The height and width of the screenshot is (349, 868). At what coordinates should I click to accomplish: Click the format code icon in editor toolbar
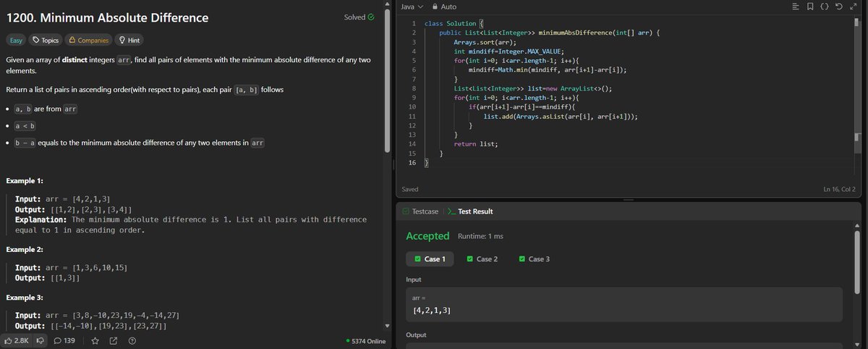[796, 7]
